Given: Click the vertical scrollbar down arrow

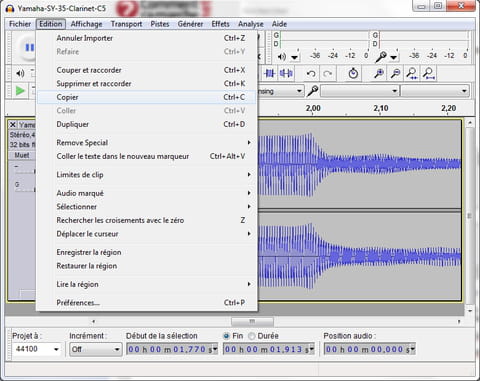Looking at the screenshot, I should pyautogui.click(x=470, y=311).
